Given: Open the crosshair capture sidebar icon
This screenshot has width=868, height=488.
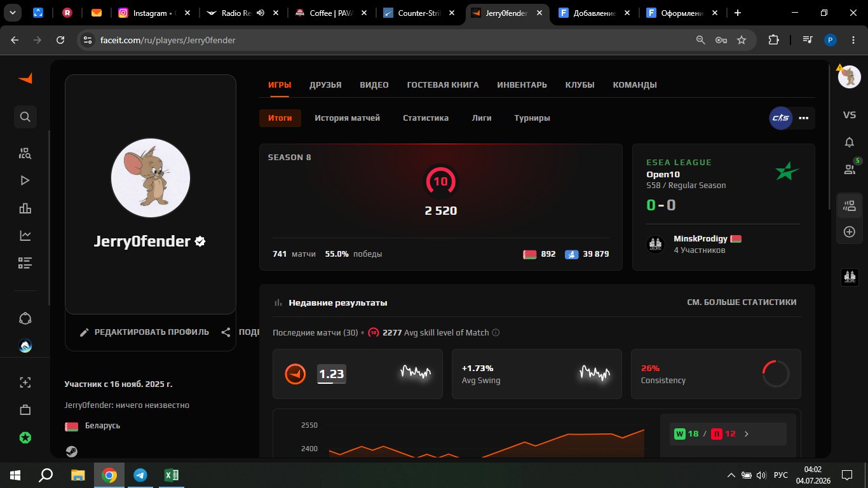Looking at the screenshot, I should point(25,382).
